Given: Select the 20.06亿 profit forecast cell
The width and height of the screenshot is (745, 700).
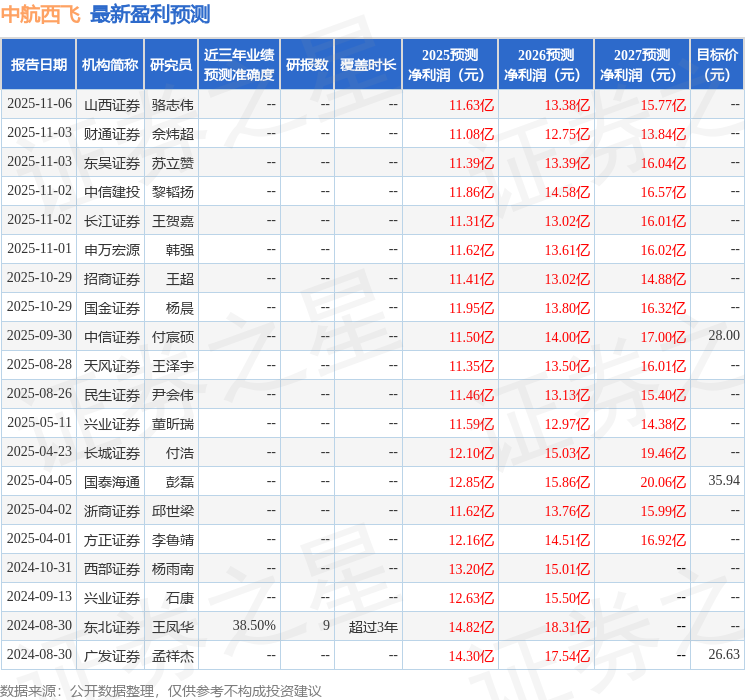Looking at the screenshot, I should click(664, 481).
